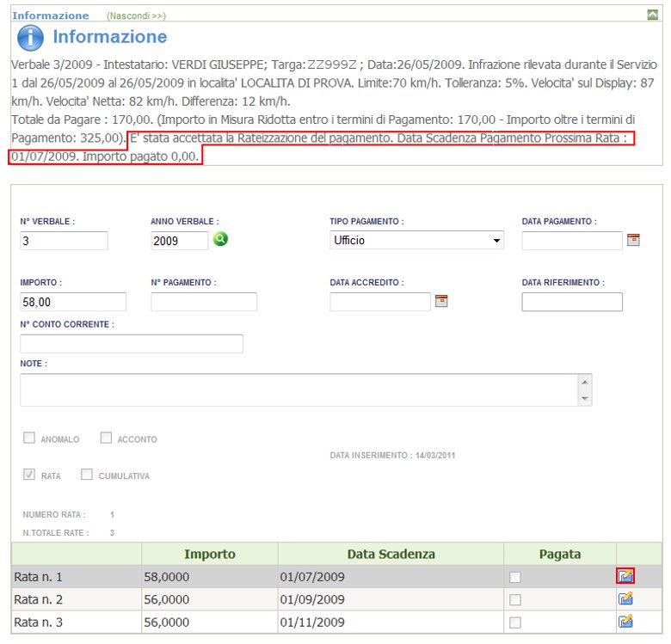Click the blue Informazione info icon

click(x=30, y=38)
